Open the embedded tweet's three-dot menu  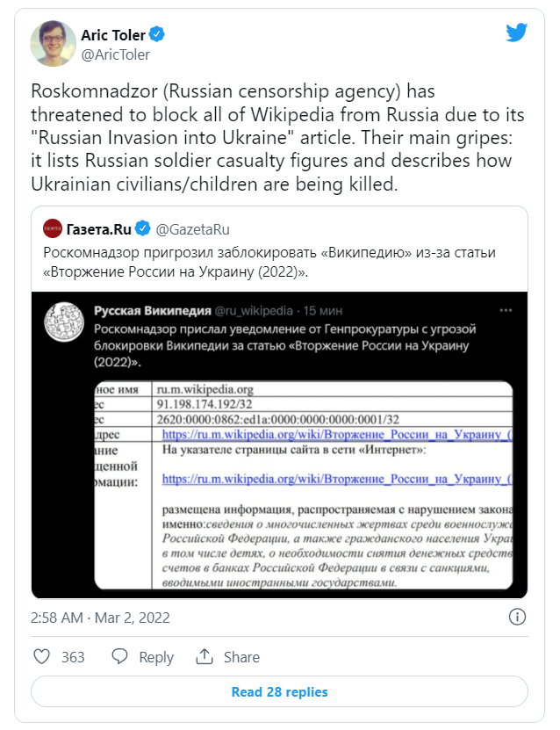(506, 311)
